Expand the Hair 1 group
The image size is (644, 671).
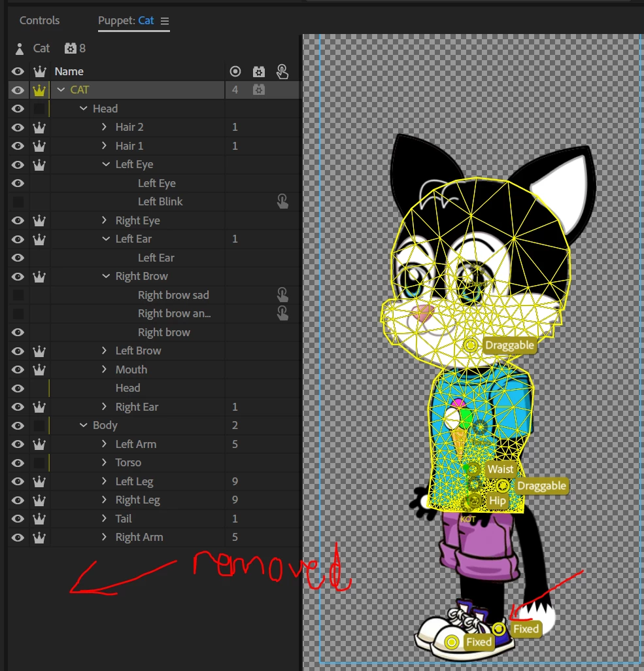(x=104, y=146)
